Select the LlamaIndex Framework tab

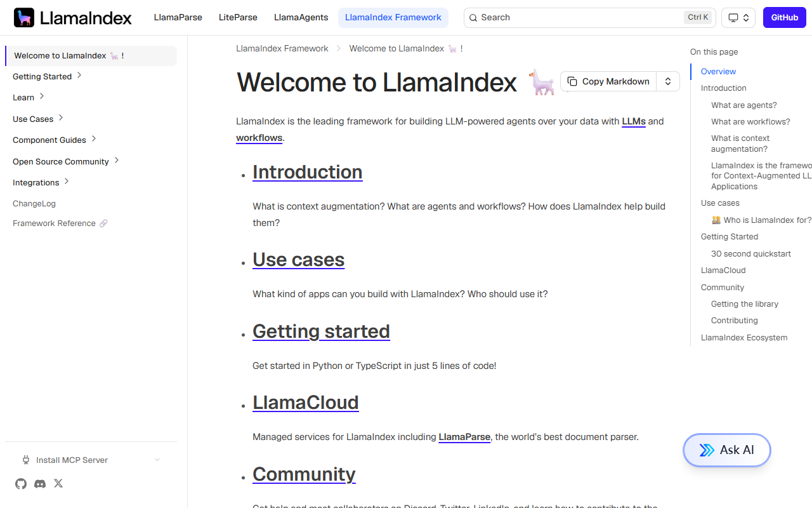[393, 18]
